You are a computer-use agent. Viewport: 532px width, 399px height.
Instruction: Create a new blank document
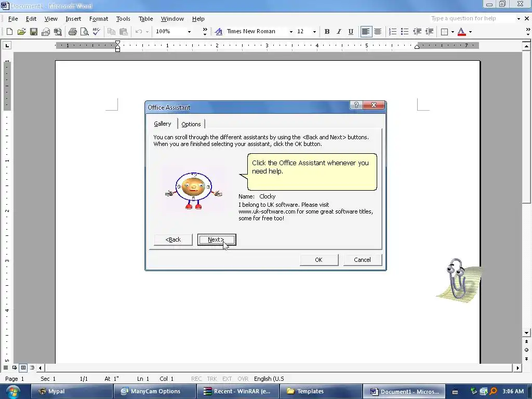pos(9,32)
